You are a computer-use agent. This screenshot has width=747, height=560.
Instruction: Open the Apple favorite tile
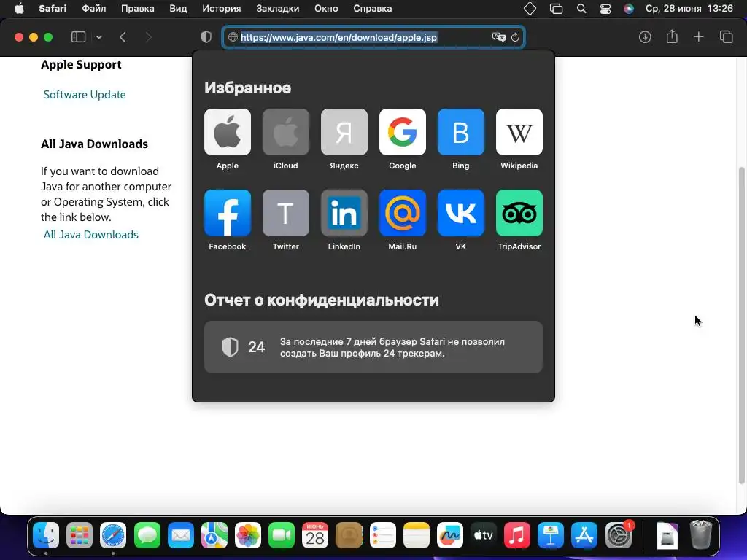(x=228, y=132)
